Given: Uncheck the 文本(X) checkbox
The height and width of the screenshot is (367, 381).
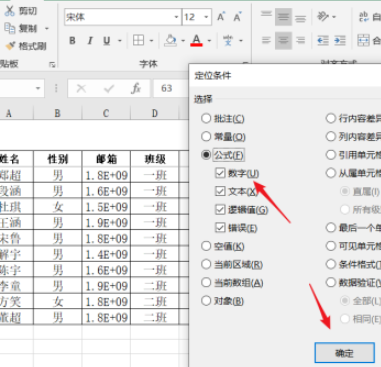Looking at the screenshot, I should pyautogui.click(x=220, y=191).
